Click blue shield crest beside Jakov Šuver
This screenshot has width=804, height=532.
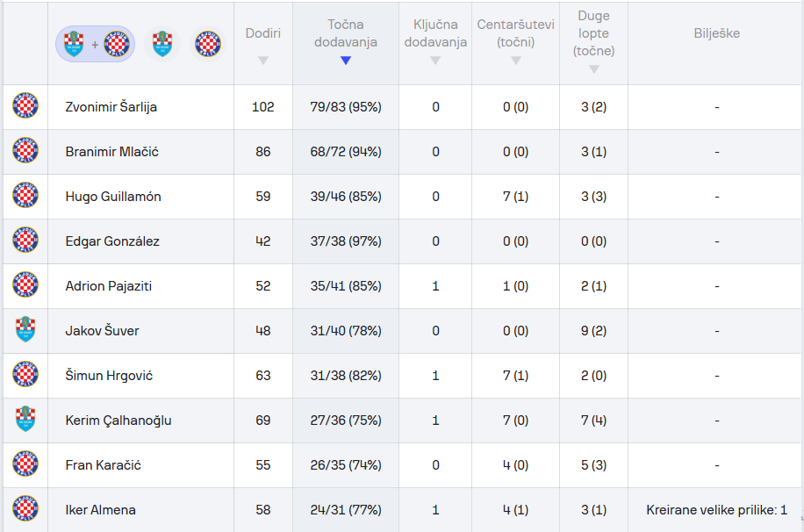tap(25, 330)
